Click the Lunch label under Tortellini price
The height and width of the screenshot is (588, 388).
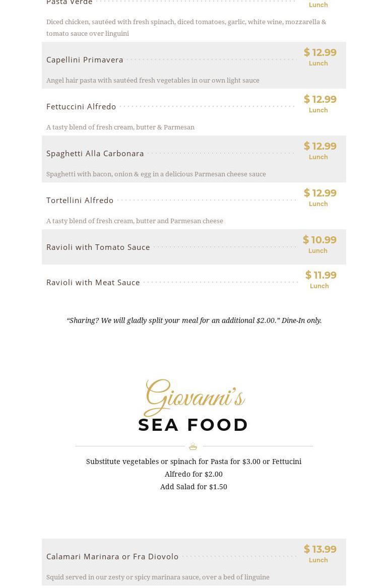[x=318, y=204]
